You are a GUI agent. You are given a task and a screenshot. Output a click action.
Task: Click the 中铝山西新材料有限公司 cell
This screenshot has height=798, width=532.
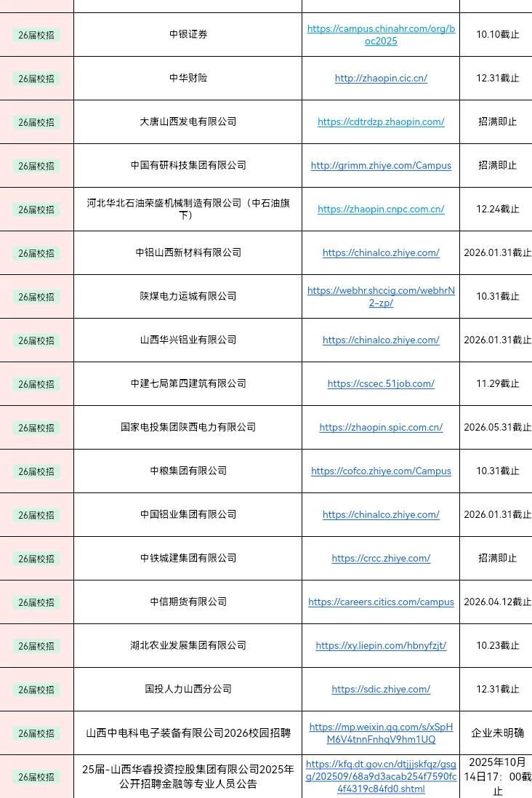(x=188, y=253)
